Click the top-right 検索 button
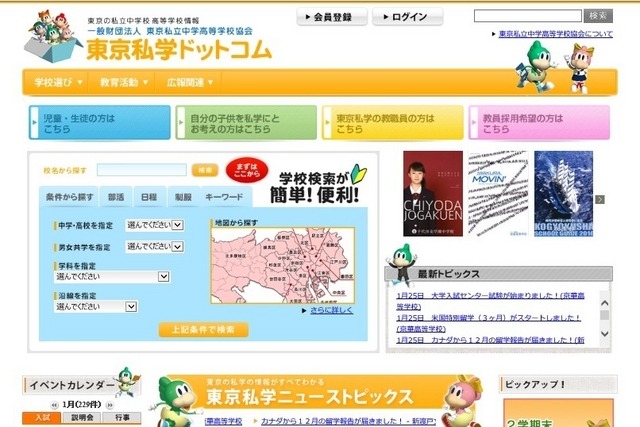Screen dimensions: 640x427 coord(598,16)
